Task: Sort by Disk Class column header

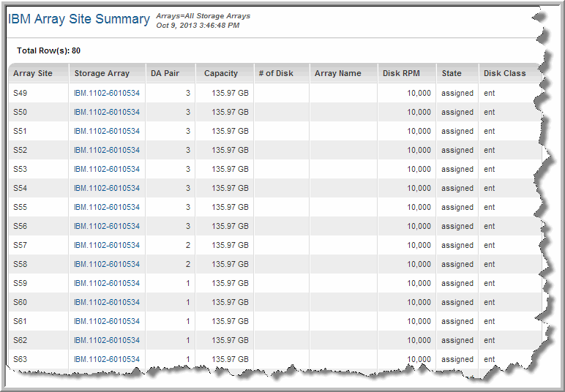Action: point(504,73)
